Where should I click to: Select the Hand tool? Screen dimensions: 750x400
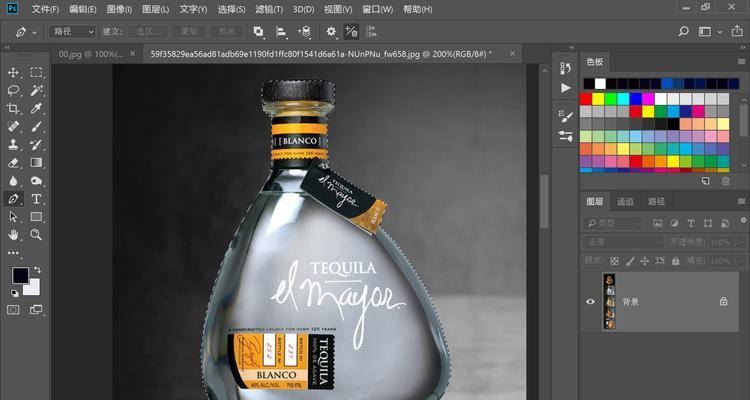tap(13, 234)
